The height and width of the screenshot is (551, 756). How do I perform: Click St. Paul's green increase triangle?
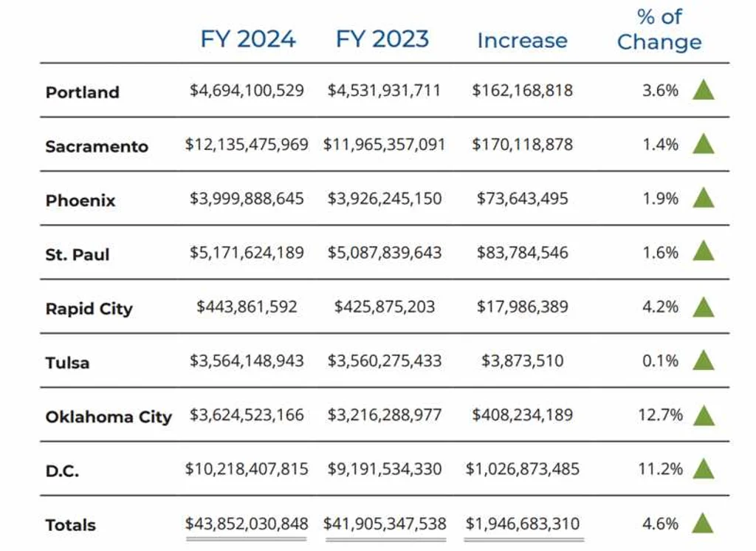tap(703, 253)
